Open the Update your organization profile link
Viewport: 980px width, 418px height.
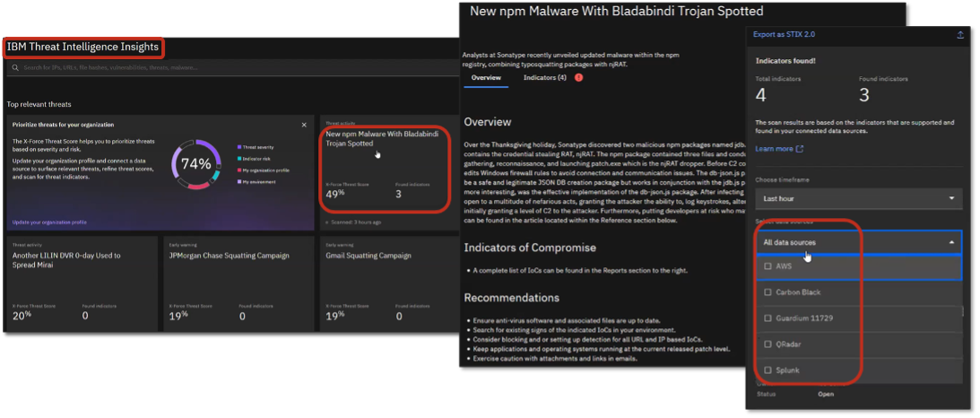tap(49, 222)
